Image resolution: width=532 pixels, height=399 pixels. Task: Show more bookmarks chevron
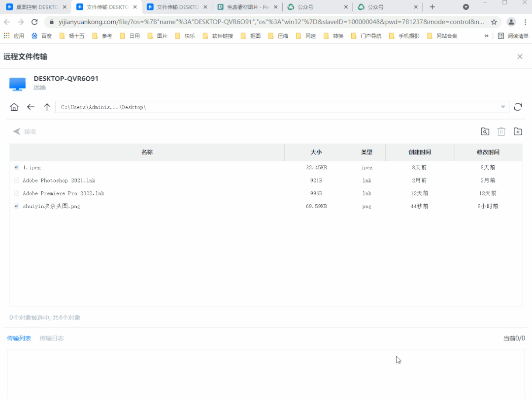pos(487,36)
